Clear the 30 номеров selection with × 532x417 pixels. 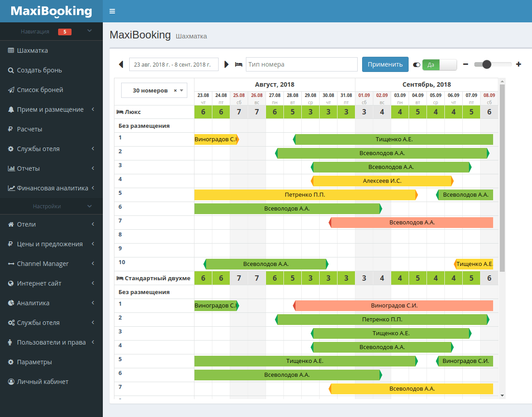[175, 90]
